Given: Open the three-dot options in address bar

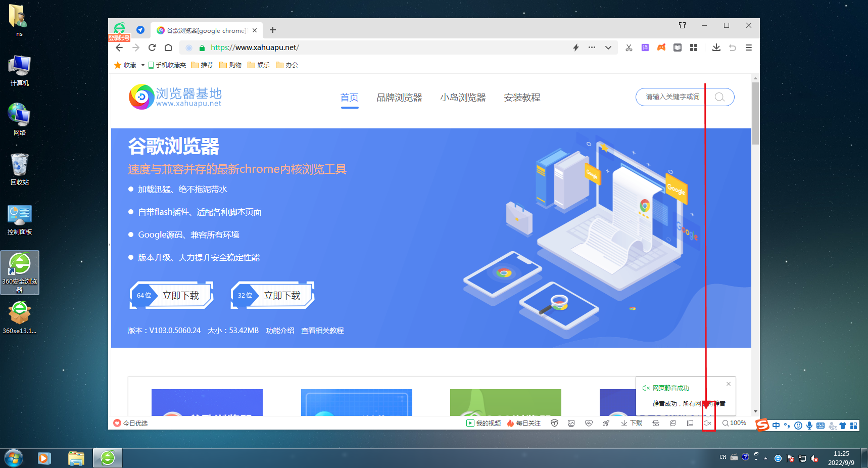Looking at the screenshot, I should (x=592, y=48).
